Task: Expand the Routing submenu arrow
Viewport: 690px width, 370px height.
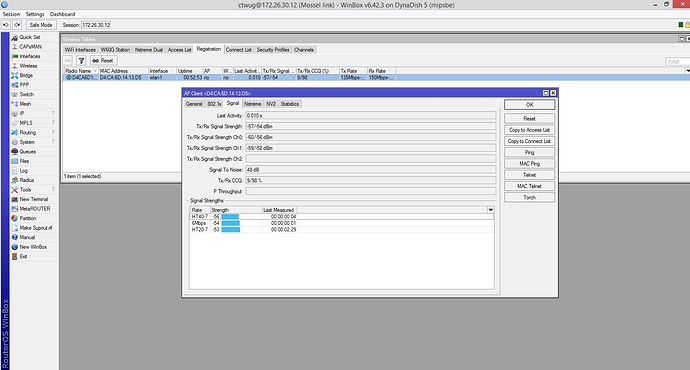Action: click(53, 132)
